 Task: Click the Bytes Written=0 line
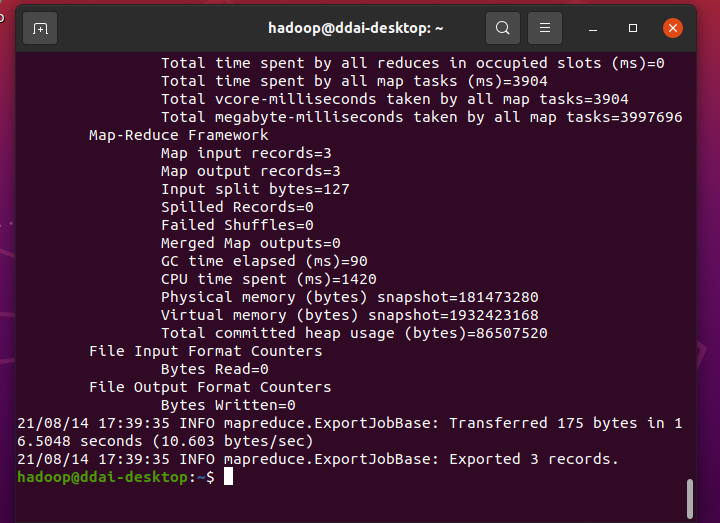(228, 405)
